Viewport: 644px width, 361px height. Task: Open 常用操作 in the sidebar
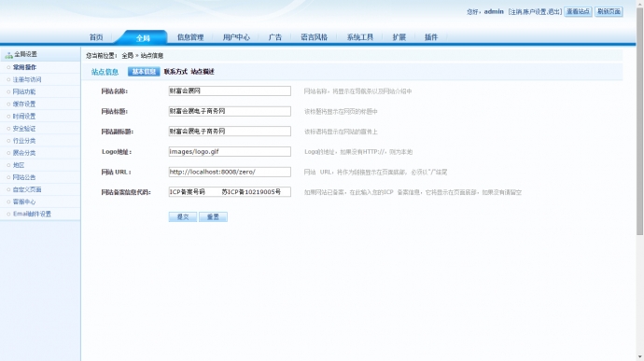pyautogui.click(x=24, y=67)
